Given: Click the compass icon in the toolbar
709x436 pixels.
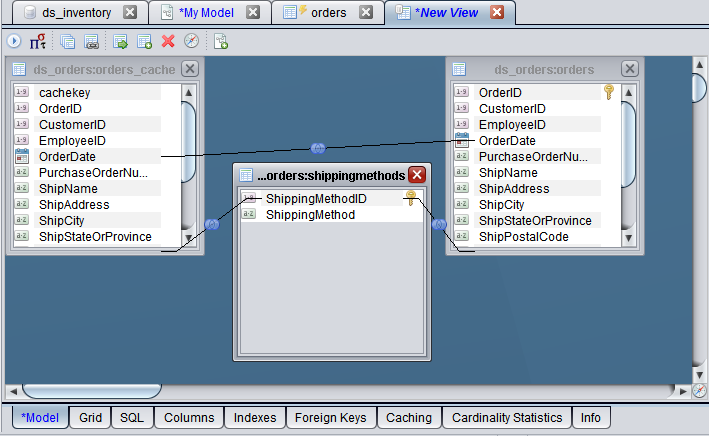Looking at the screenshot, I should [192, 41].
